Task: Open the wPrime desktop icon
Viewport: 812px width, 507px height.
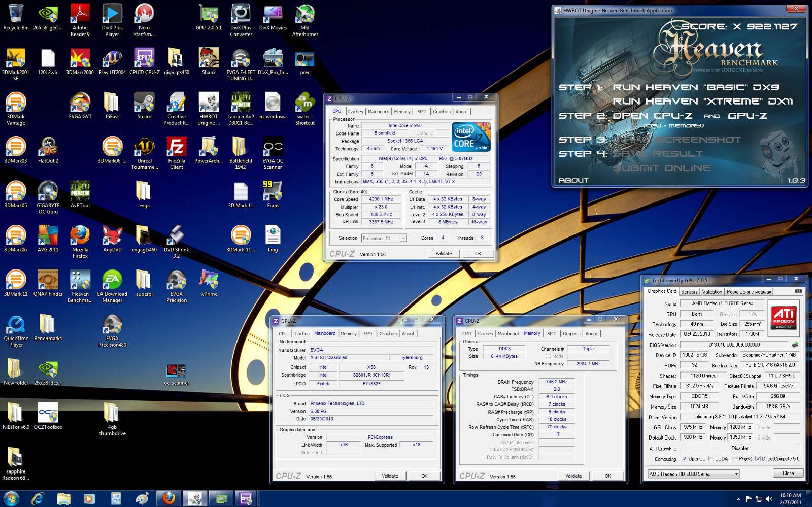Action: click(x=209, y=284)
